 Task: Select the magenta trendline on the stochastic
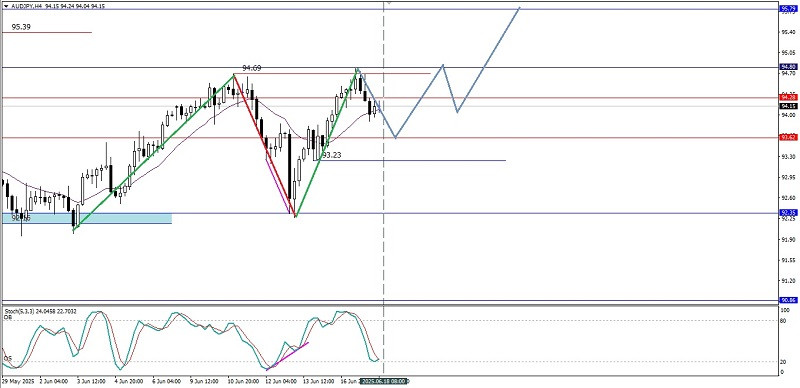287,356
